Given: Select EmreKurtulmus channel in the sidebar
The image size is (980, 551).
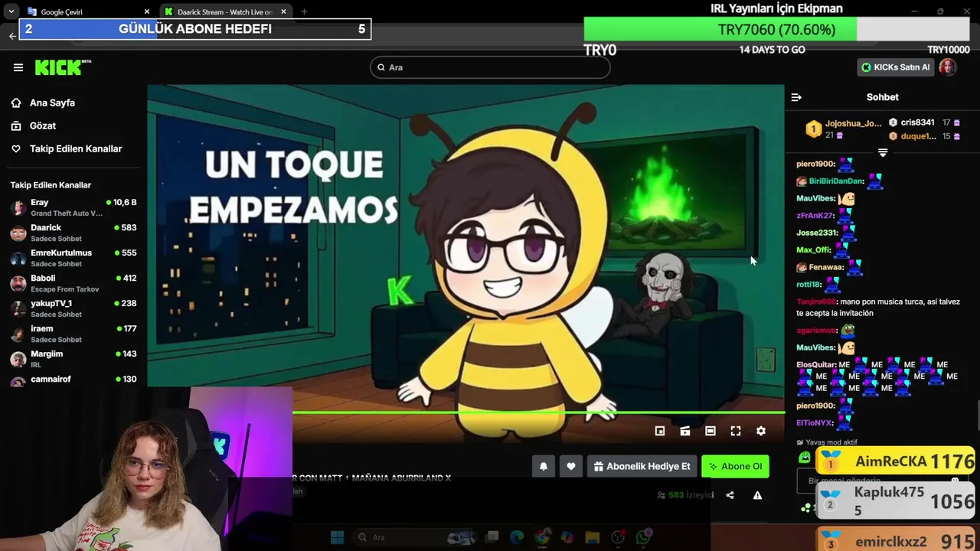Looking at the screenshot, I should [x=73, y=258].
